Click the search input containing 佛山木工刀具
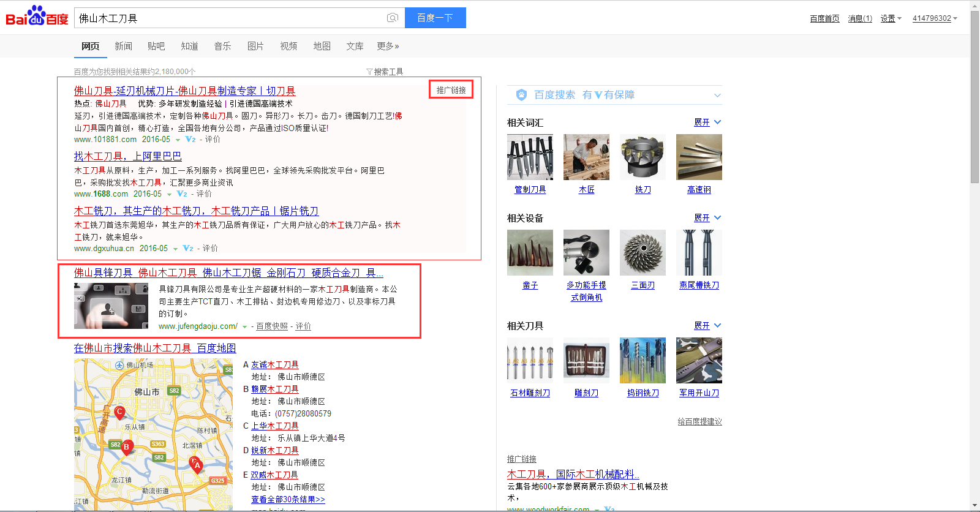 point(230,18)
